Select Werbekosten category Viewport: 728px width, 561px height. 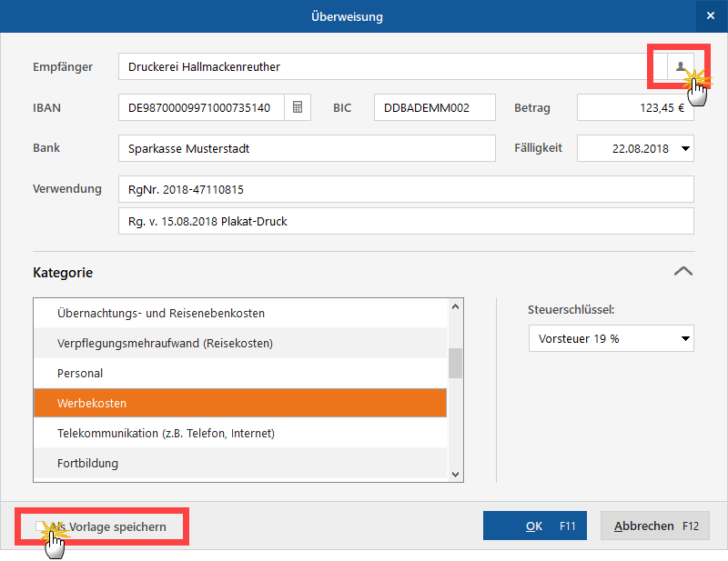coord(240,403)
